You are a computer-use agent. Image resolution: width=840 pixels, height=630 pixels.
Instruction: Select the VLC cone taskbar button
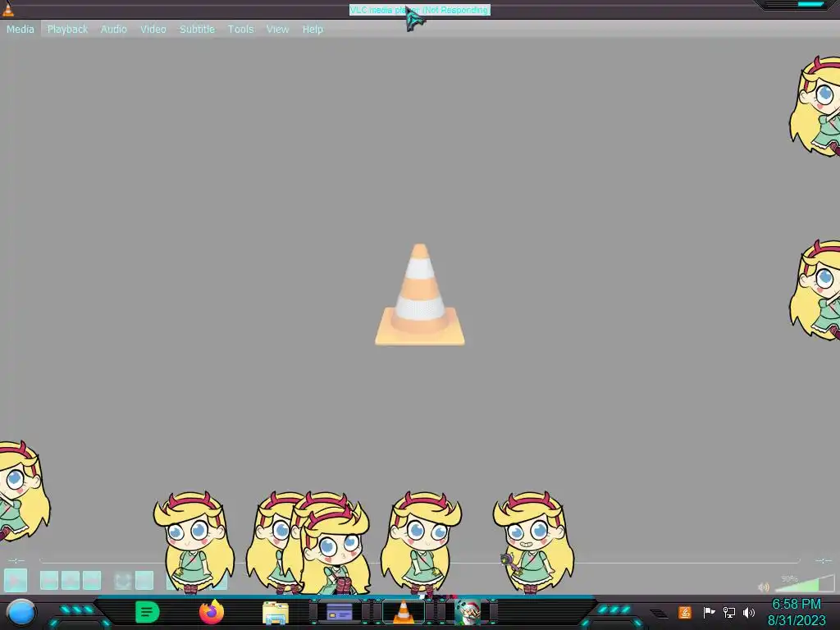point(404,612)
